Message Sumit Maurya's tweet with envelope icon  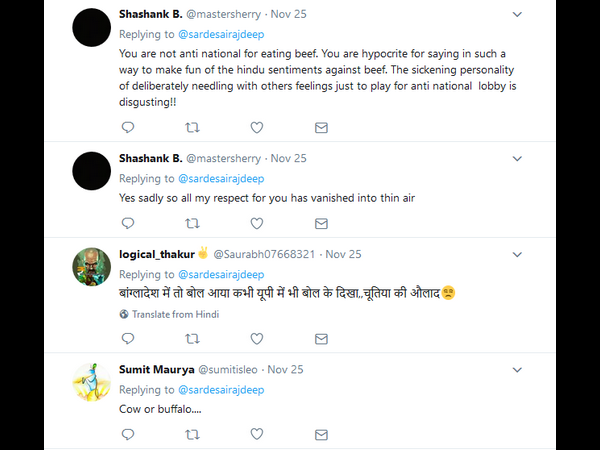[x=321, y=434]
